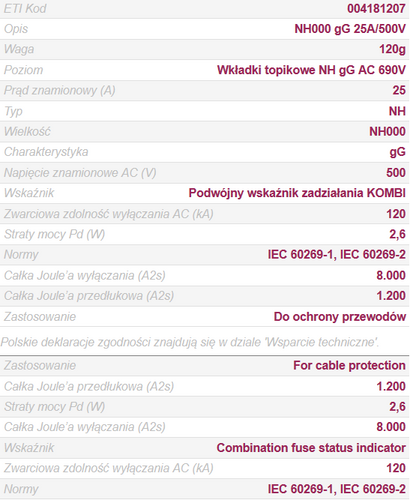Select the For cable protection value

pyautogui.click(x=349, y=366)
